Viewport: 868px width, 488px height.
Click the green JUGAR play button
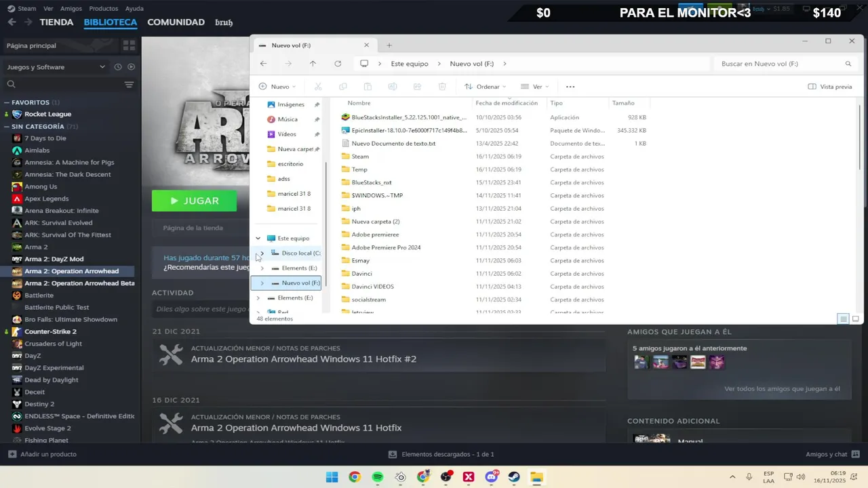pos(194,201)
